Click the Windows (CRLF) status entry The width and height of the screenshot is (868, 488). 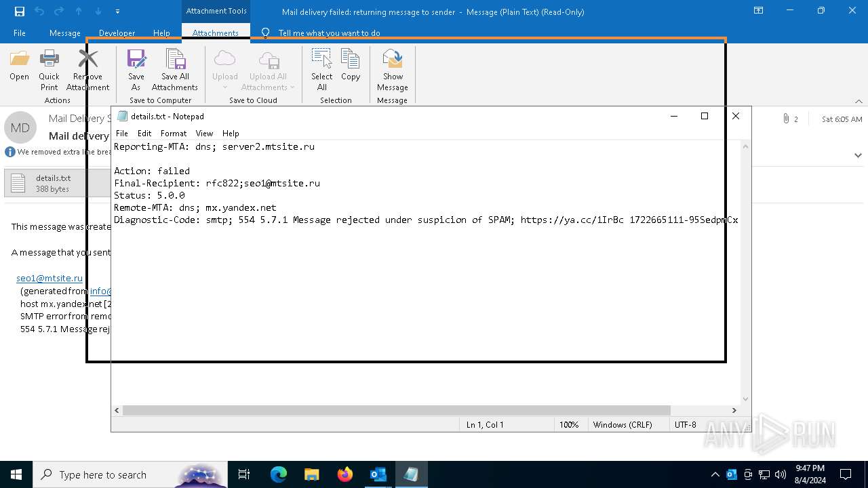(623, 424)
